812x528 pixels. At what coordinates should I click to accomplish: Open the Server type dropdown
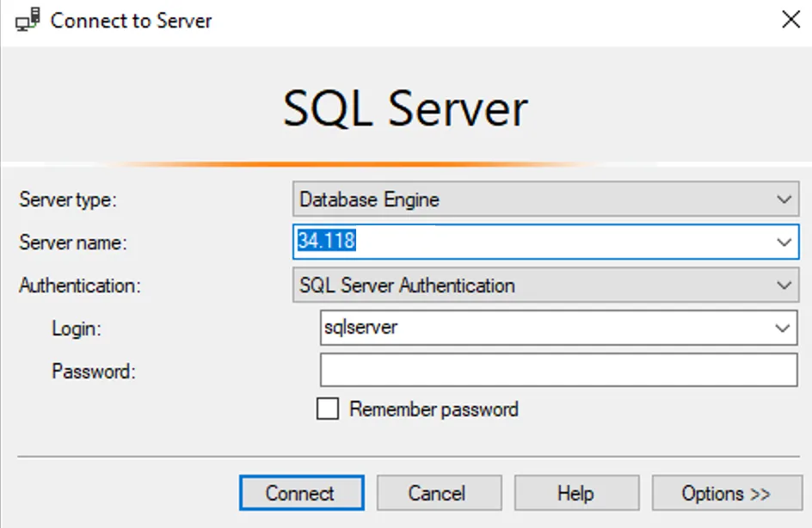pyautogui.click(x=546, y=199)
